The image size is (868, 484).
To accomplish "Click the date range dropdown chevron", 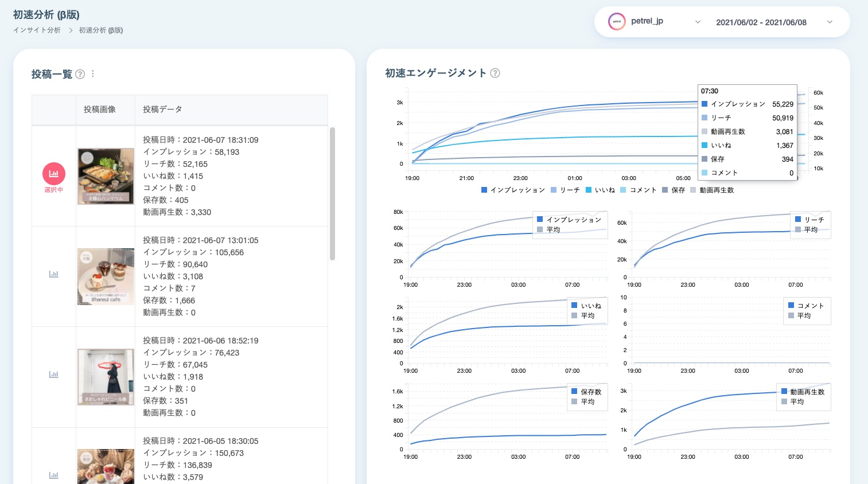I will pos(830,22).
